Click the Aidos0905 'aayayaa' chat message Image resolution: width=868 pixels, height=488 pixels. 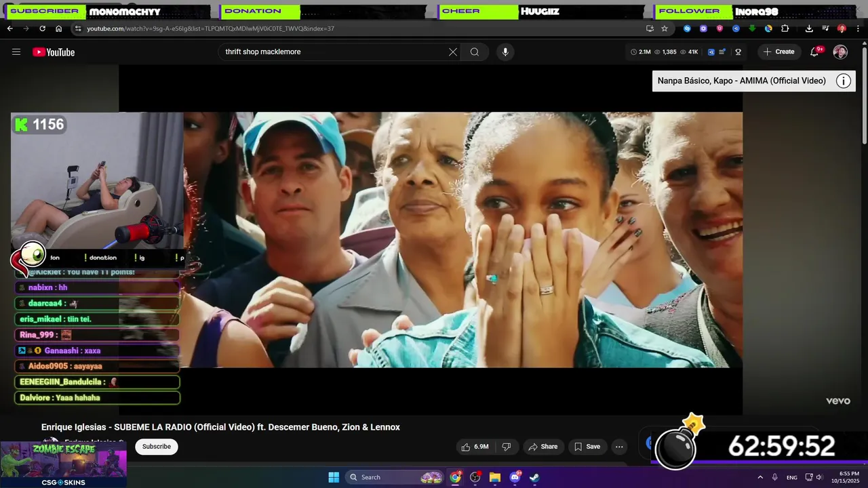coord(97,366)
